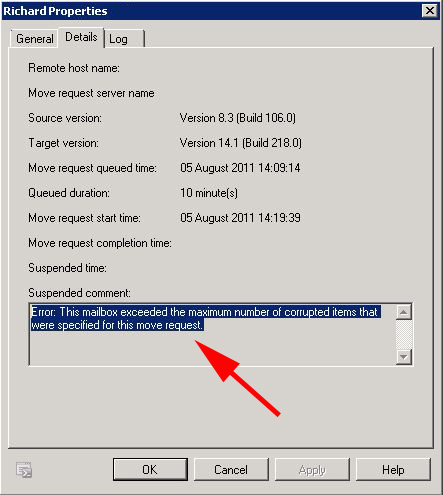Click the greyed-out Apply button
This screenshot has width=443, height=495.
coord(312,470)
